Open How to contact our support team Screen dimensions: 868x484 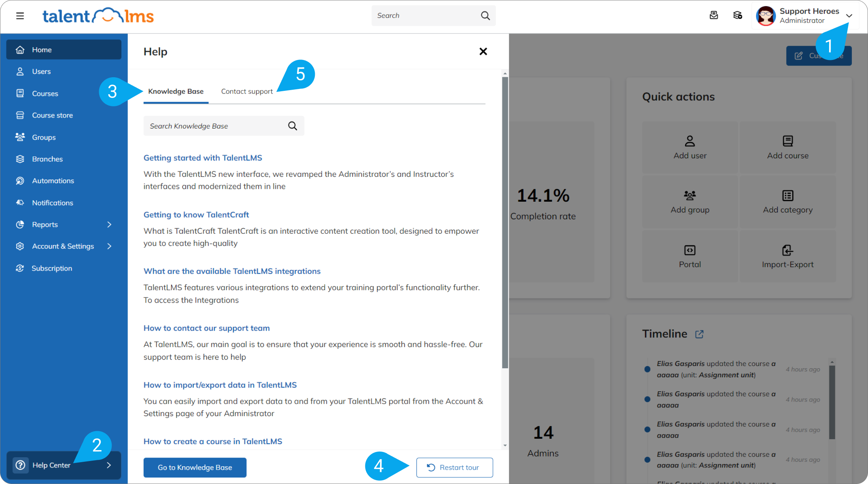point(207,328)
